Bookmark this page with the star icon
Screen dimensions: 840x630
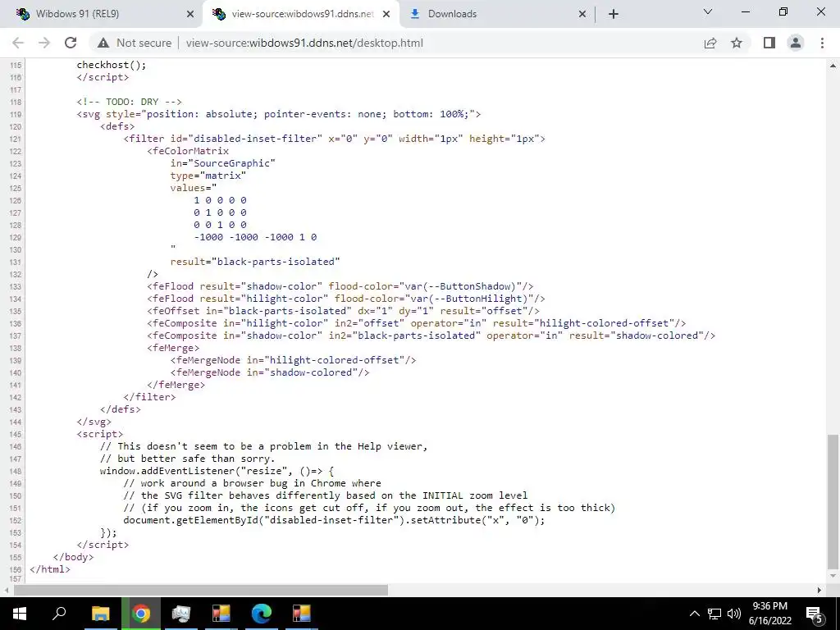click(x=737, y=43)
